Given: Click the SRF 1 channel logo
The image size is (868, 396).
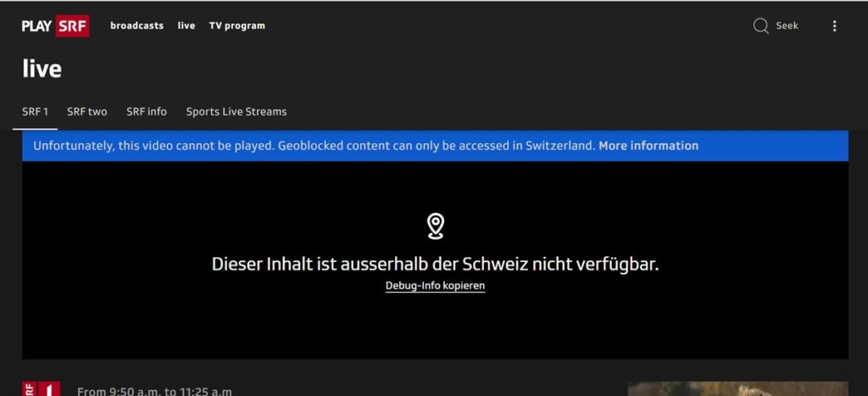Looking at the screenshot, I should pyautogui.click(x=41, y=389).
